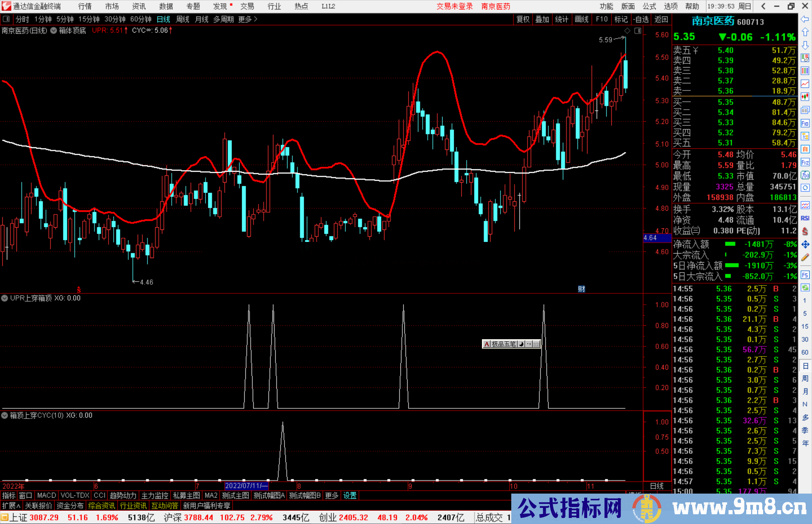812x524 pixels.
Task: Expand the 扩展 panel at bottom
Action: coord(11,506)
